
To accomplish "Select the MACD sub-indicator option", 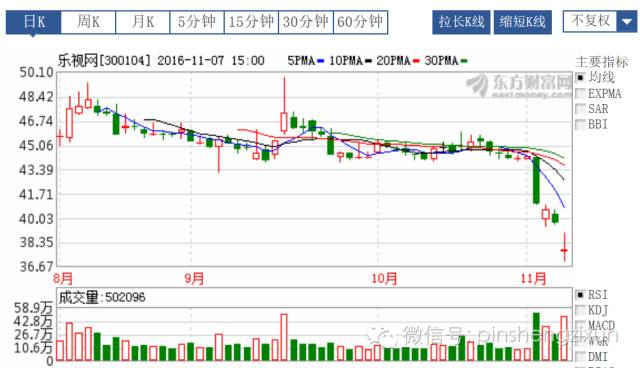I will [580, 326].
